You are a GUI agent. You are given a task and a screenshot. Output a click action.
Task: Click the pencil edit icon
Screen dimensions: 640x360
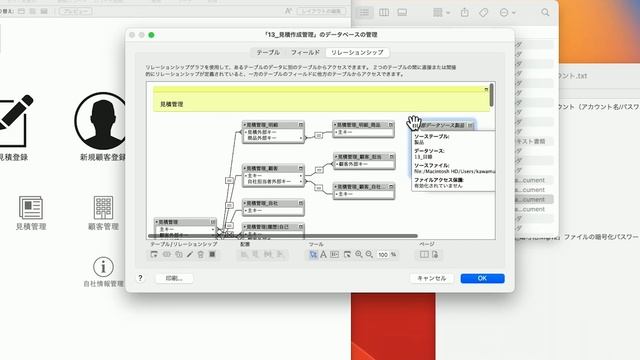tap(190, 254)
